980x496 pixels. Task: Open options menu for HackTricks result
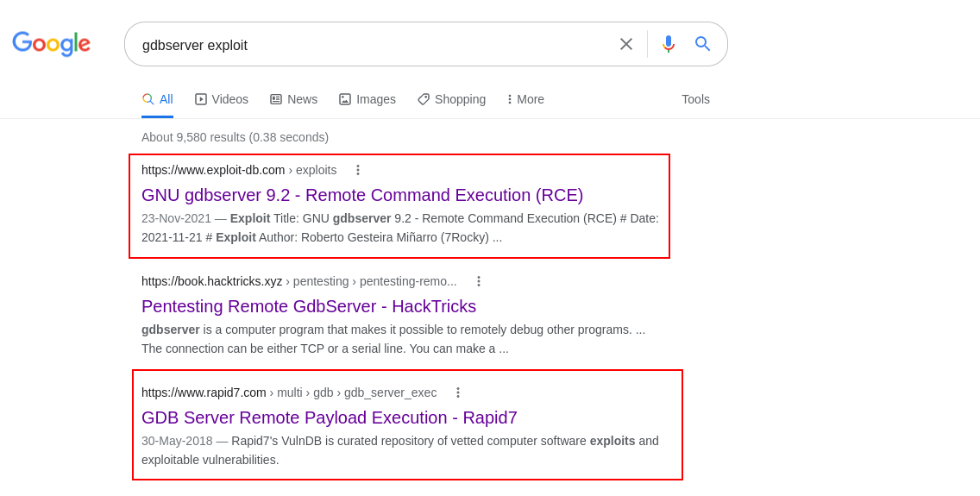[x=479, y=281]
